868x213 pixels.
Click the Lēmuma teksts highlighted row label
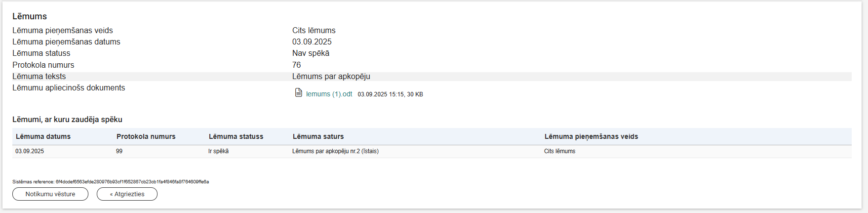pos(39,77)
